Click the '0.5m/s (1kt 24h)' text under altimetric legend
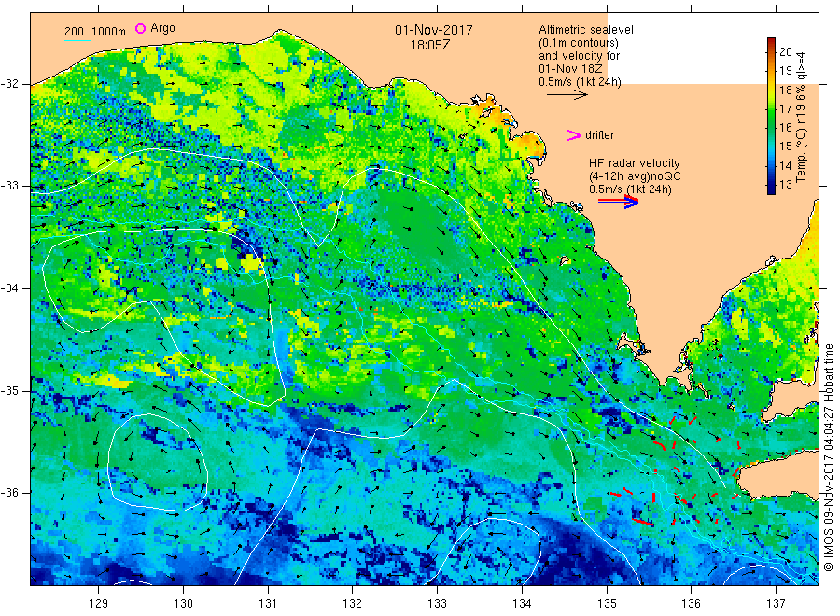840x616 pixels. point(580,82)
